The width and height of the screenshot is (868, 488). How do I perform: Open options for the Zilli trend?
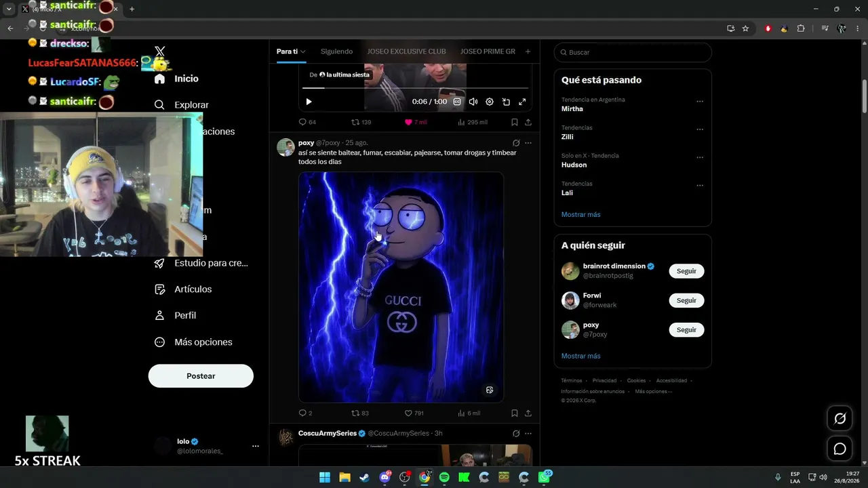[x=700, y=129]
